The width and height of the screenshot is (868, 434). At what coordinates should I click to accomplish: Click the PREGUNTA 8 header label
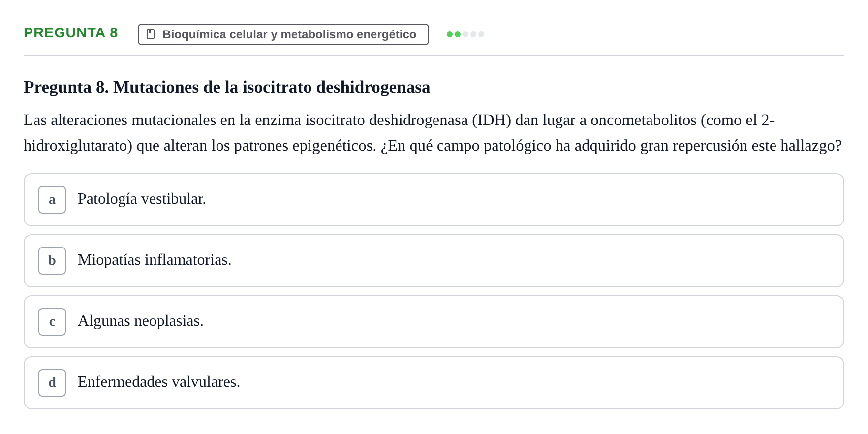click(71, 32)
